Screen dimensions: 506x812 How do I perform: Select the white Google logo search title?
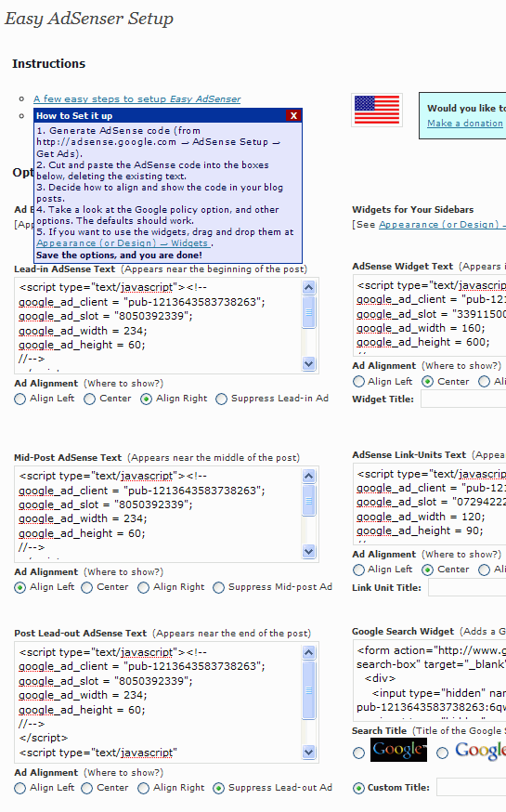[442, 753]
